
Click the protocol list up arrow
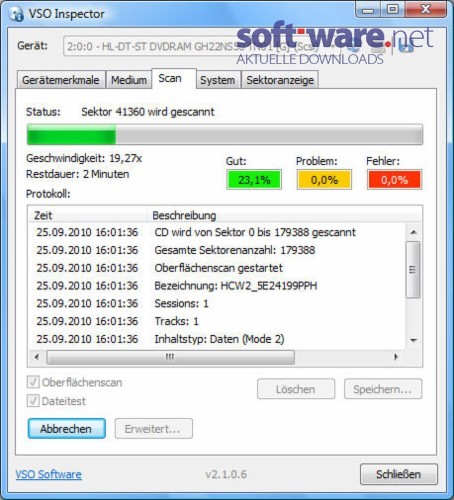(414, 232)
